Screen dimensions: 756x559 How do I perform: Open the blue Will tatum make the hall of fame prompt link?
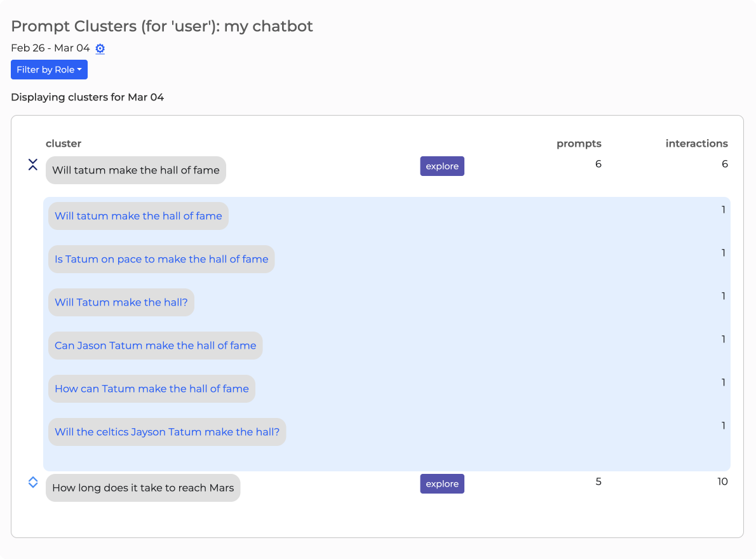pos(138,216)
